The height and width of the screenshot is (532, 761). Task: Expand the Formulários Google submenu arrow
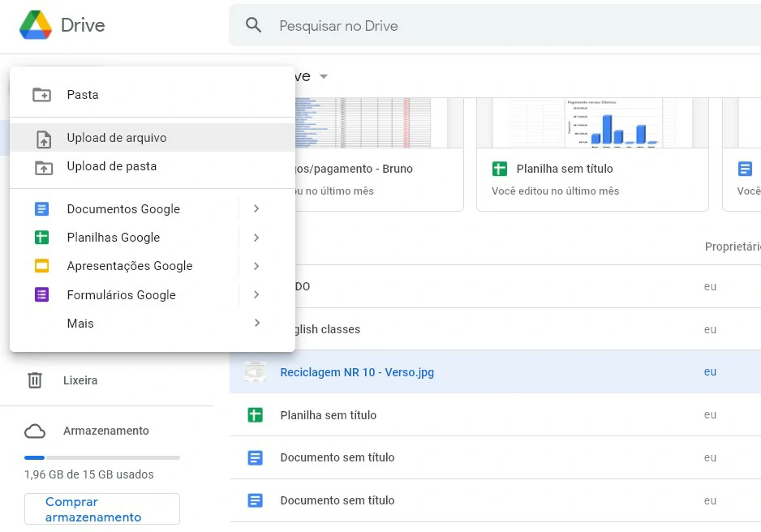click(256, 294)
